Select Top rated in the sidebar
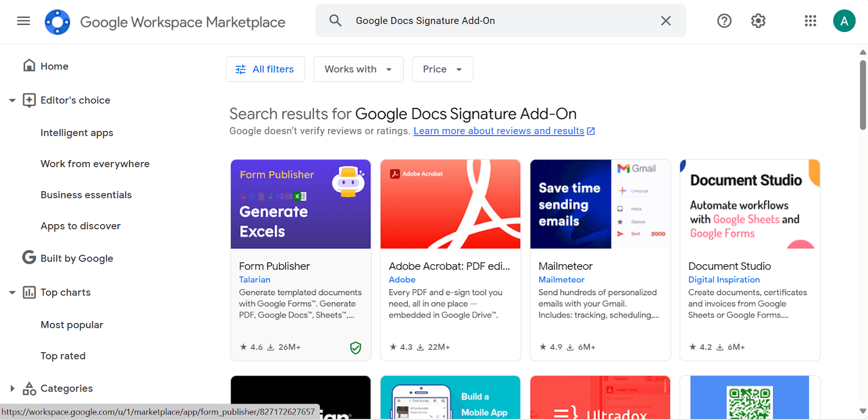Screen dimensions: 868x420 tap(63, 355)
